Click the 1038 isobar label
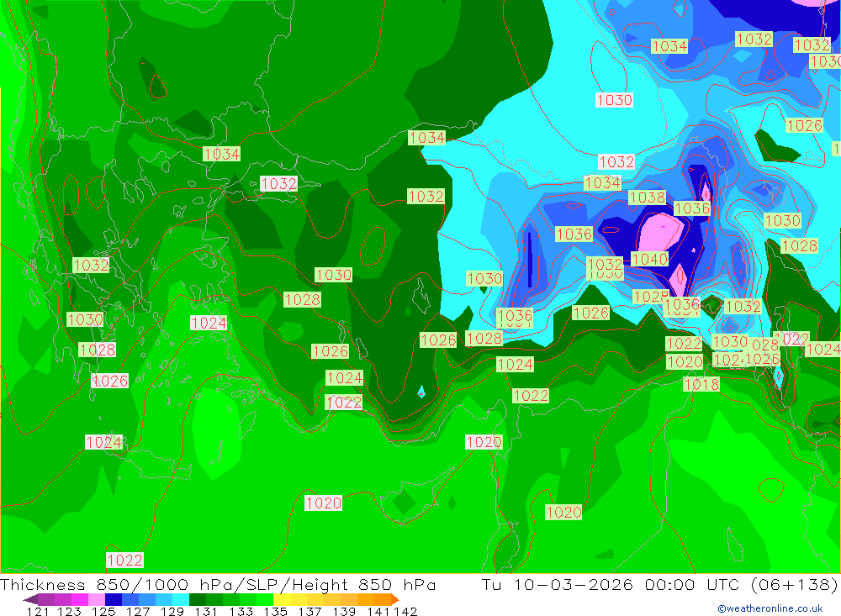The width and height of the screenshot is (841, 616). pos(647,197)
